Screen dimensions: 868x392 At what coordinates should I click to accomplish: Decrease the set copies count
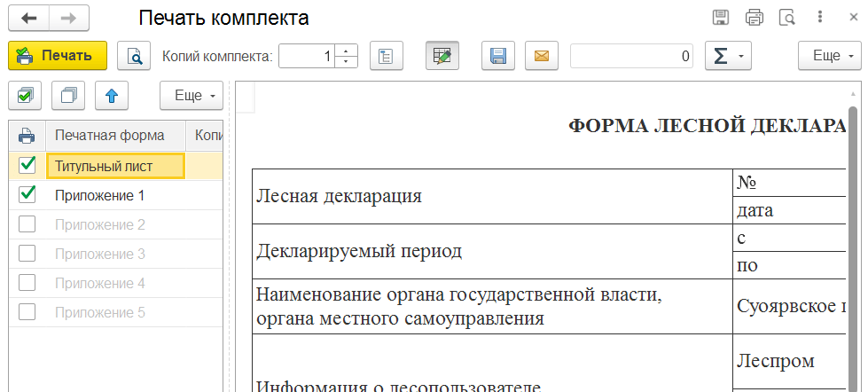(x=346, y=62)
